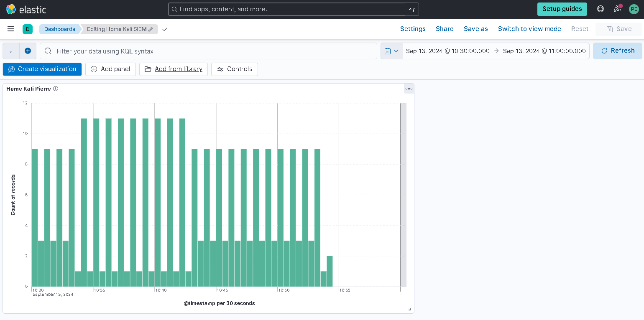Open the filter options menu icon
Viewport: 644px width, 320px height.
point(11,51)
